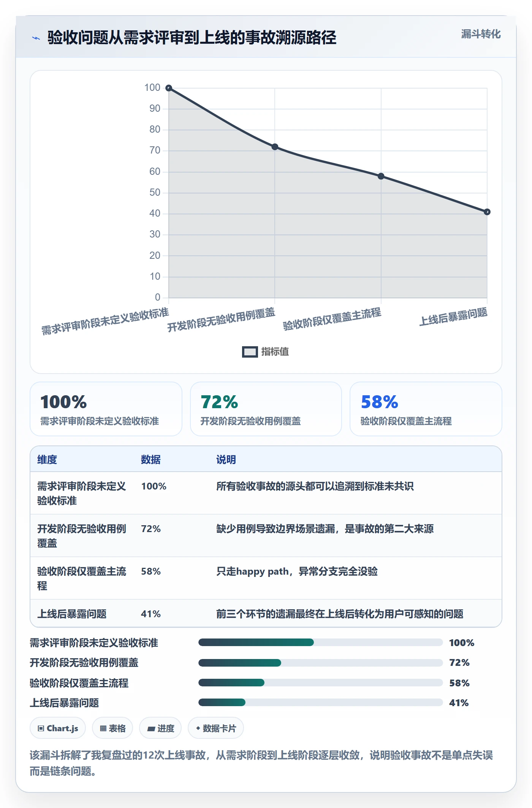Click the 说明 column header

click(x=226, y=459)
